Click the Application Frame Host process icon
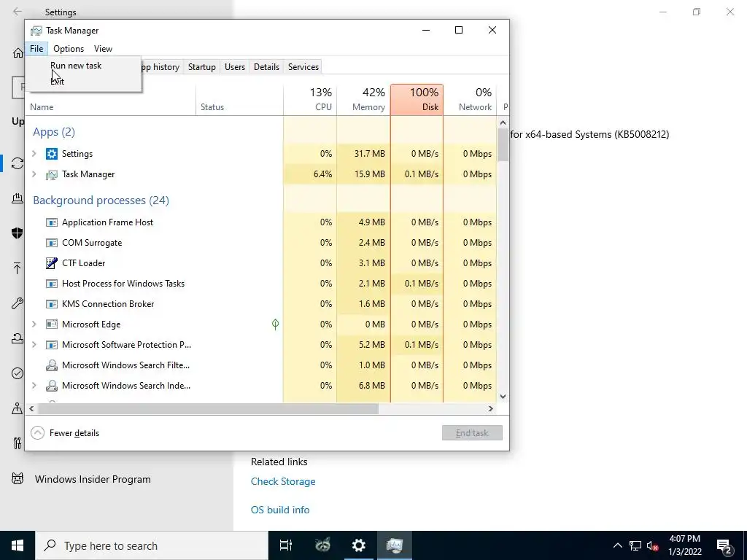Screen dimensions: 747x560 pyautogui.click(x=52, y=222)
